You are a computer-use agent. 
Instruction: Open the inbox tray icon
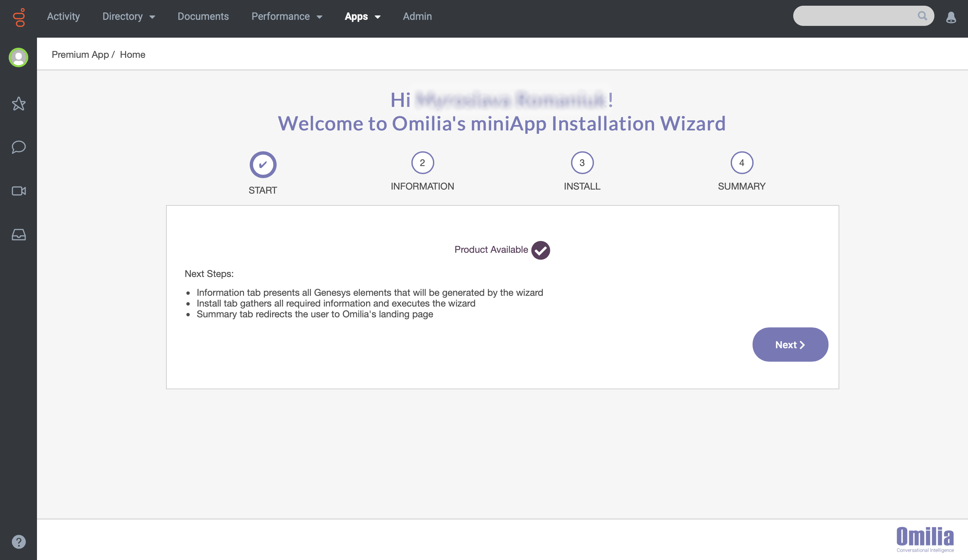(18, 235)
